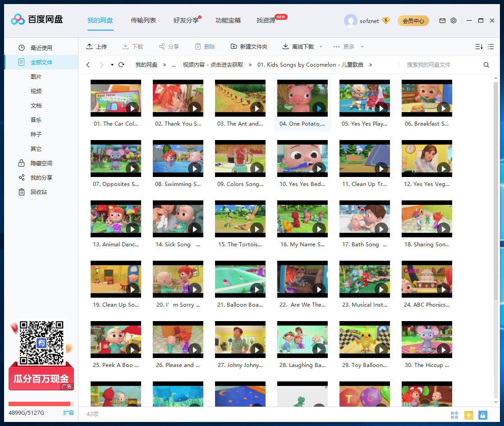Click the QR code cash advertisement
This screenshot has width=504, height=426.
click(x=41, y=355)
